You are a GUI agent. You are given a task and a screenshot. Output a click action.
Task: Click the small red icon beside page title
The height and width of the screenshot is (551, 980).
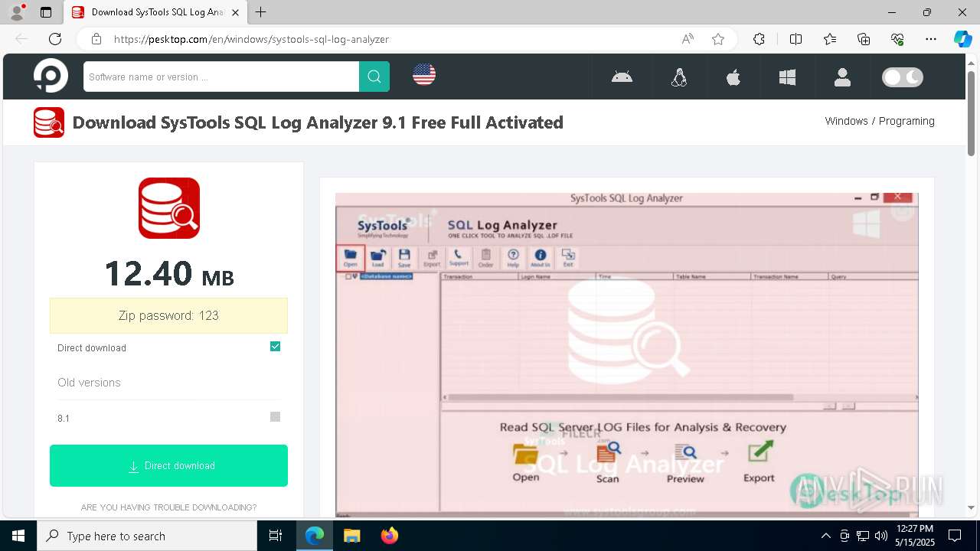[x=49, y=122]
